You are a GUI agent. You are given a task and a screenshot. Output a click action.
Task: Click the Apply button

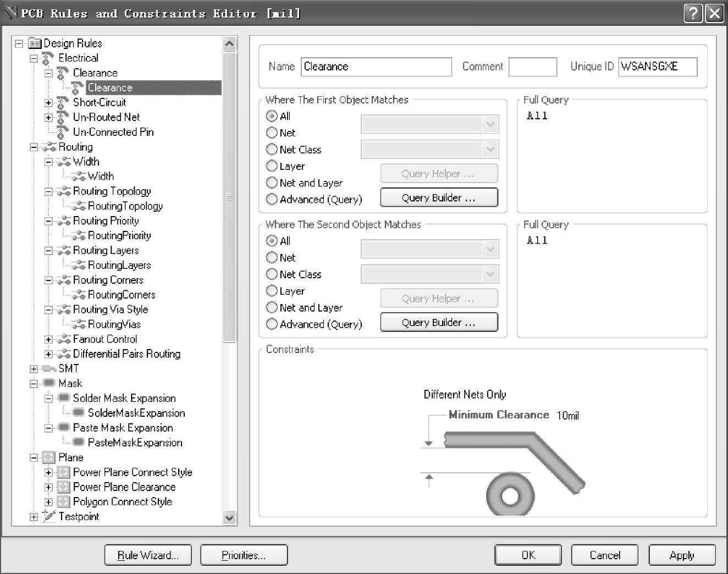682,555
